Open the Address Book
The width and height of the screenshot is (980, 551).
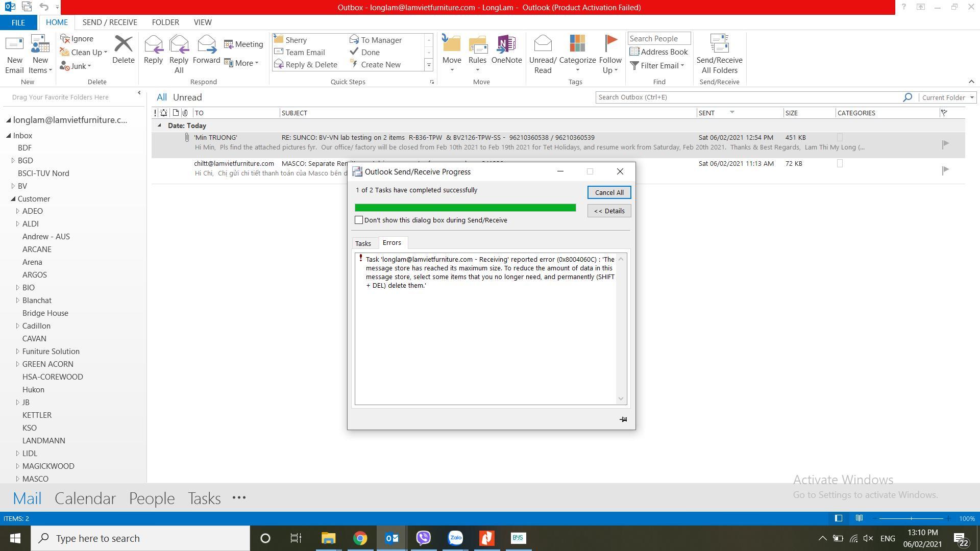658,52
